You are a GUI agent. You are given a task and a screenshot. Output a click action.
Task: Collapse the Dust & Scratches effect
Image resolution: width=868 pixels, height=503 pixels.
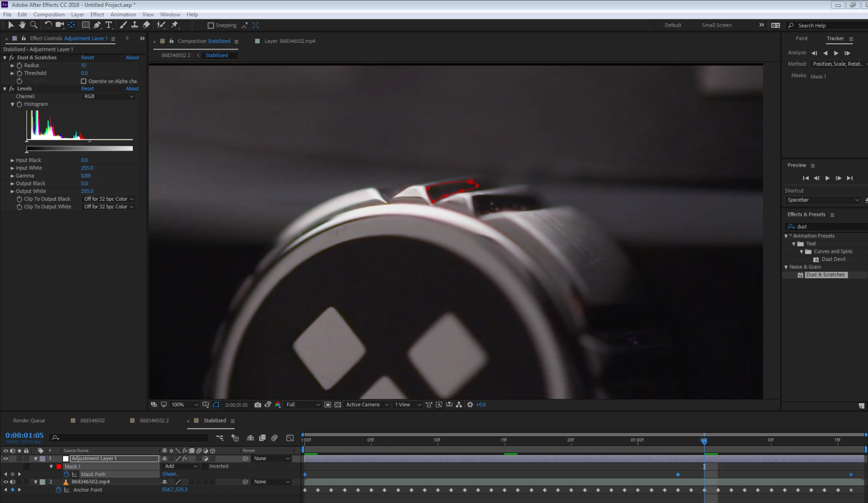pyautogui.click(x=5, y=58)
